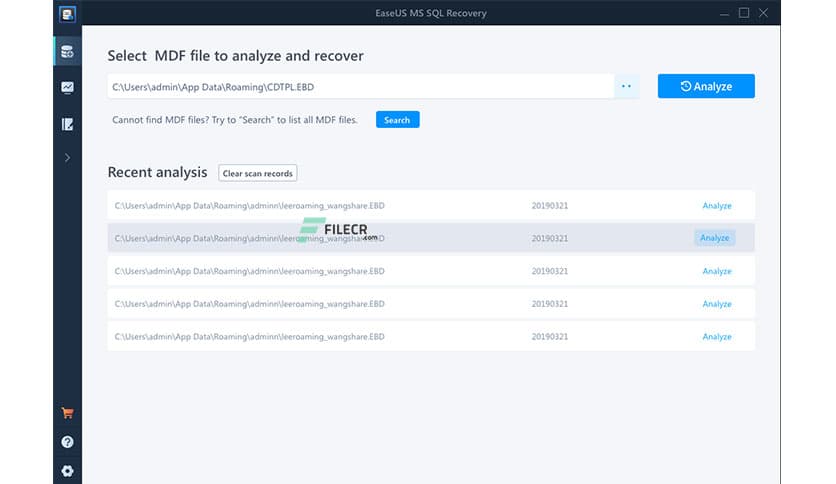Click 'Select MDF file to analyze and recover' heading

pyautogui.click(x=236, y=56)
